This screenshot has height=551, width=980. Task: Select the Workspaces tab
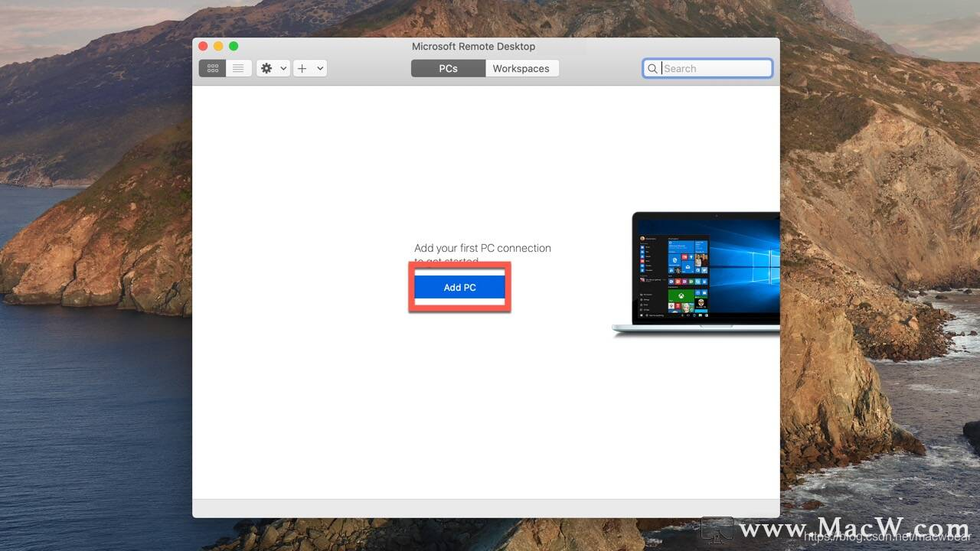tap(521, 68)
